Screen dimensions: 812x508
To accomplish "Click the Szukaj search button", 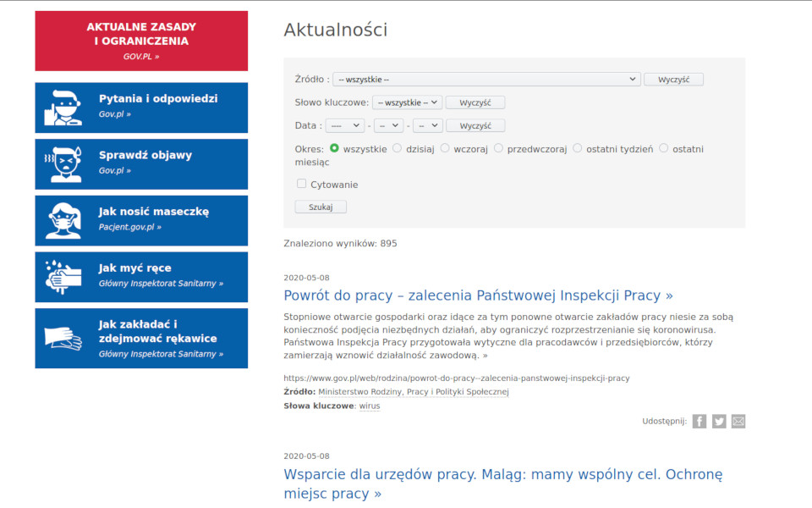I will coord(321,207).
